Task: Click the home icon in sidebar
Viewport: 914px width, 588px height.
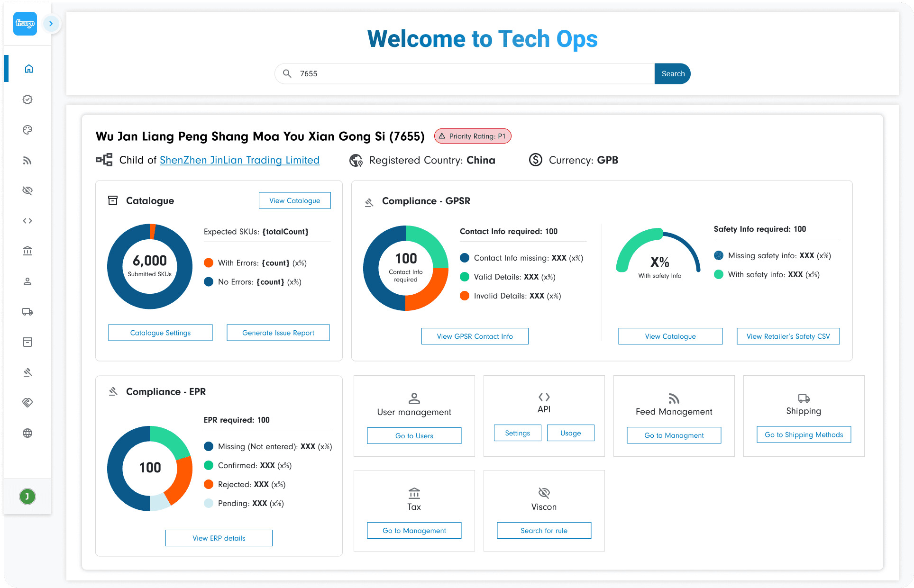Action: pyautogui.click(x=28, y=69)
